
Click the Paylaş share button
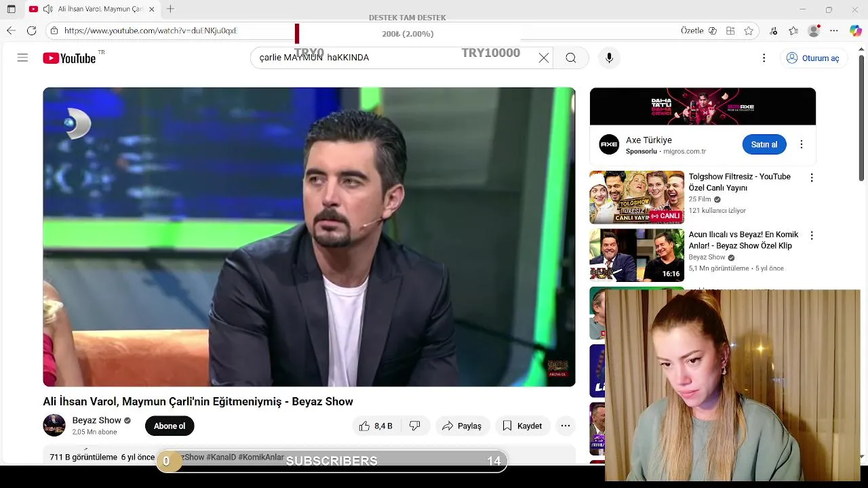tap(462, 426)
